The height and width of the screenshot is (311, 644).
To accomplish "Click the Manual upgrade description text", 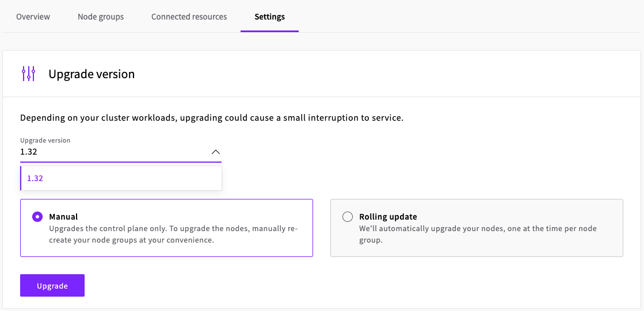I will [173, 235].
